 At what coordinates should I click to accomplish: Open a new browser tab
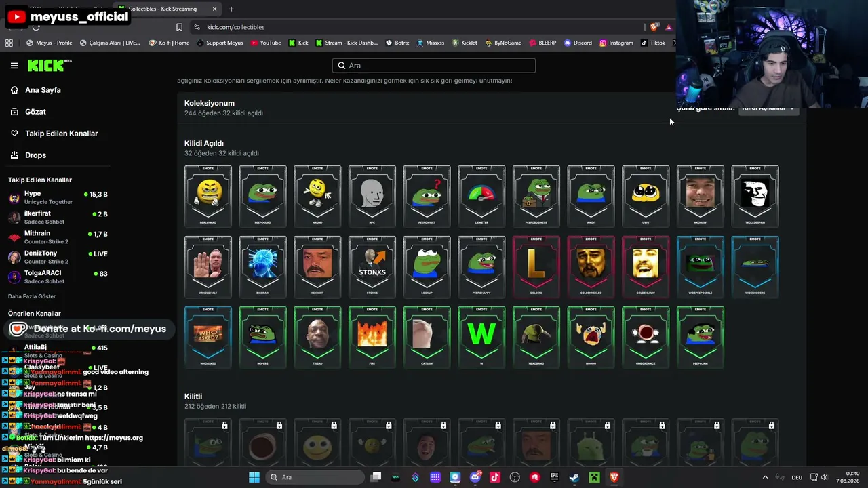pos(231,9)
